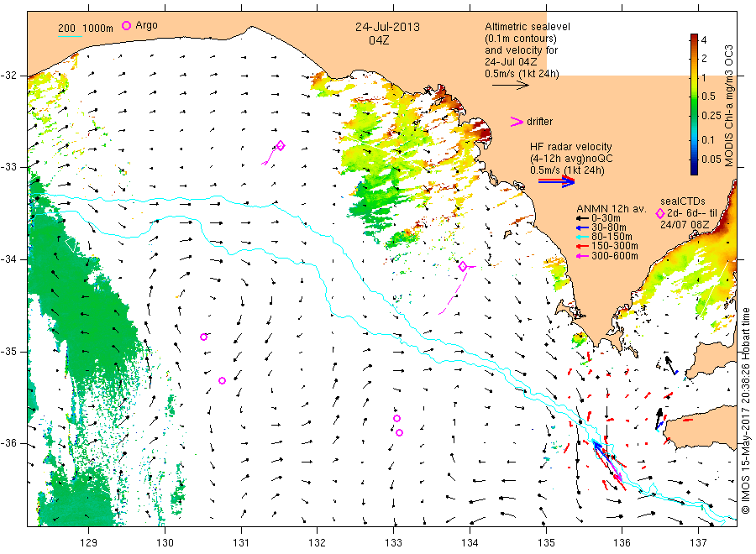Screen dimensions: 756x554
Task: Click the "1000m" isobath label
Action: [x=98, y=29]
